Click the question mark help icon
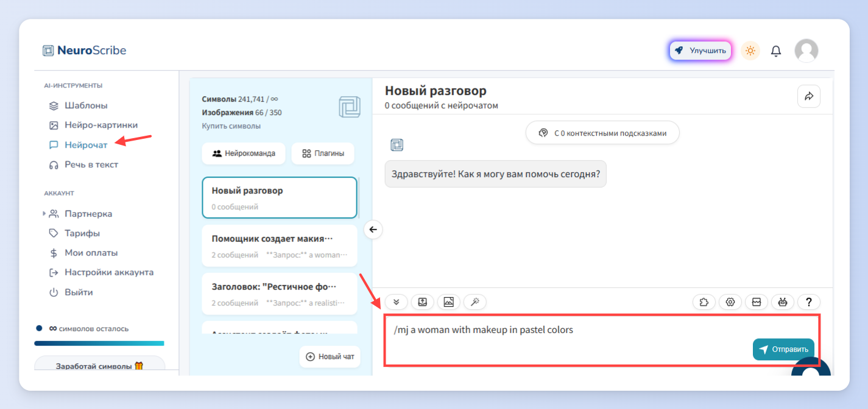Screen dimensions: 868x409 [809, 301]
